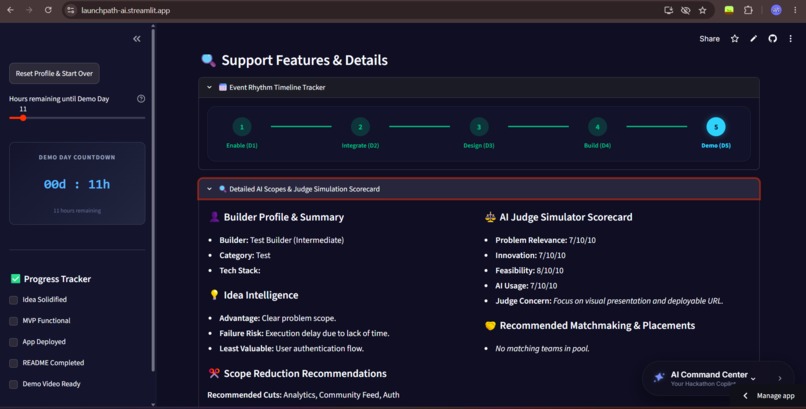The image size is (806, 409).
Task: Click the sparkle icon in AI Command Center
Action: [x=658, y=378]
